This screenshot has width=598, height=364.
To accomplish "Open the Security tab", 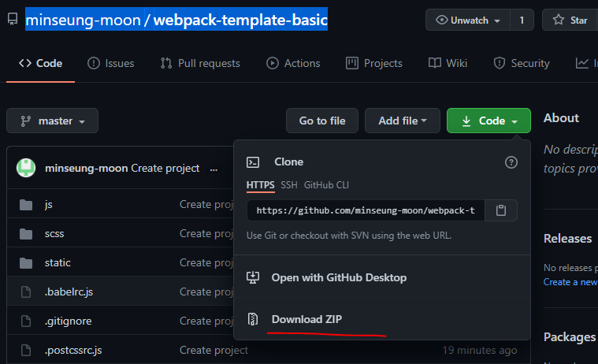I will (x=522, y=63).
